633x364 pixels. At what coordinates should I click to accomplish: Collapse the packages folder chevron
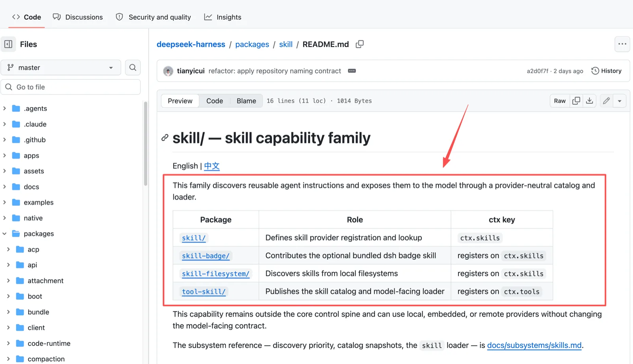tap(5, 234)
